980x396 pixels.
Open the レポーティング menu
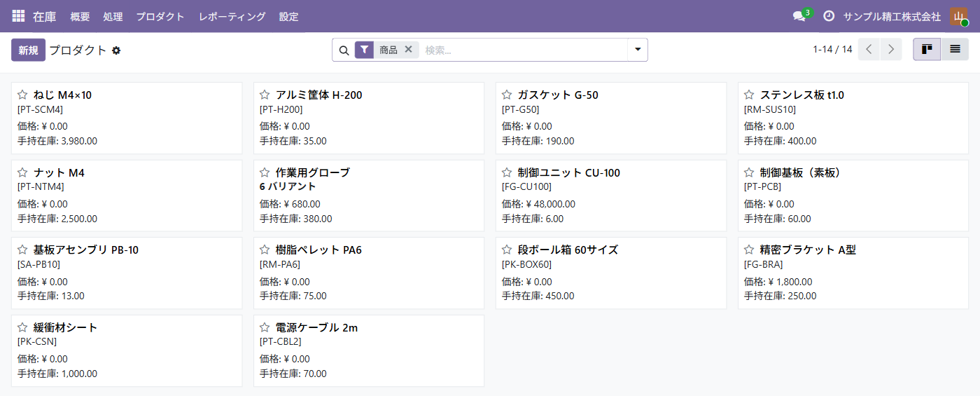(232, 16)
